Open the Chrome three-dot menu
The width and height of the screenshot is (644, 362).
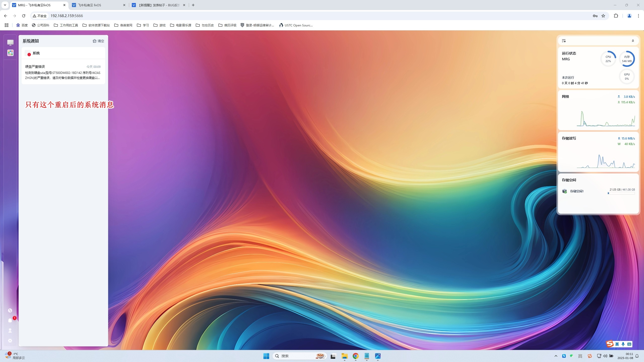point(638,16)
